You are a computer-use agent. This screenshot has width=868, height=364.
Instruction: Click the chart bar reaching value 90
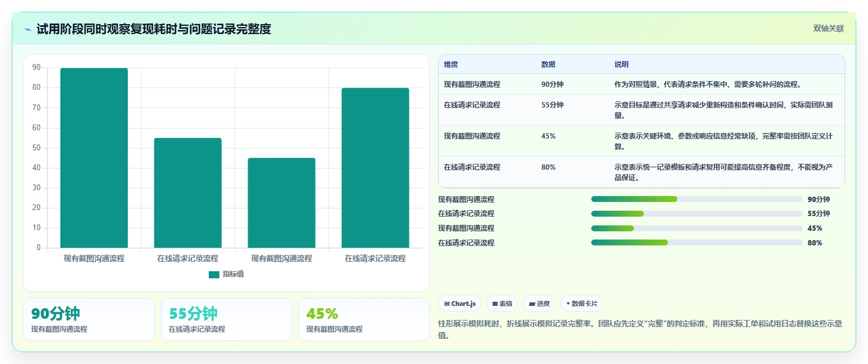tap(94, 158)
